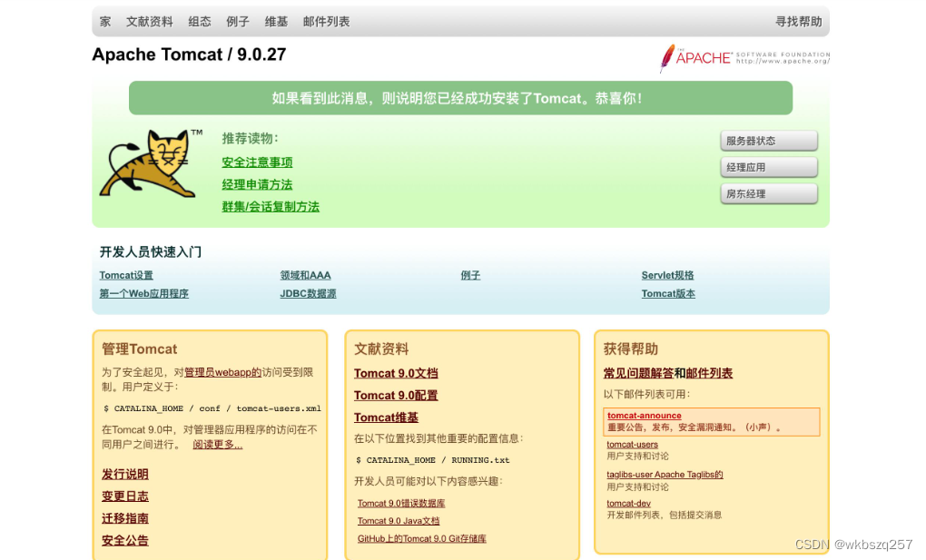Open the 群集/会话复制方法 link

click(x=271, y=207)
